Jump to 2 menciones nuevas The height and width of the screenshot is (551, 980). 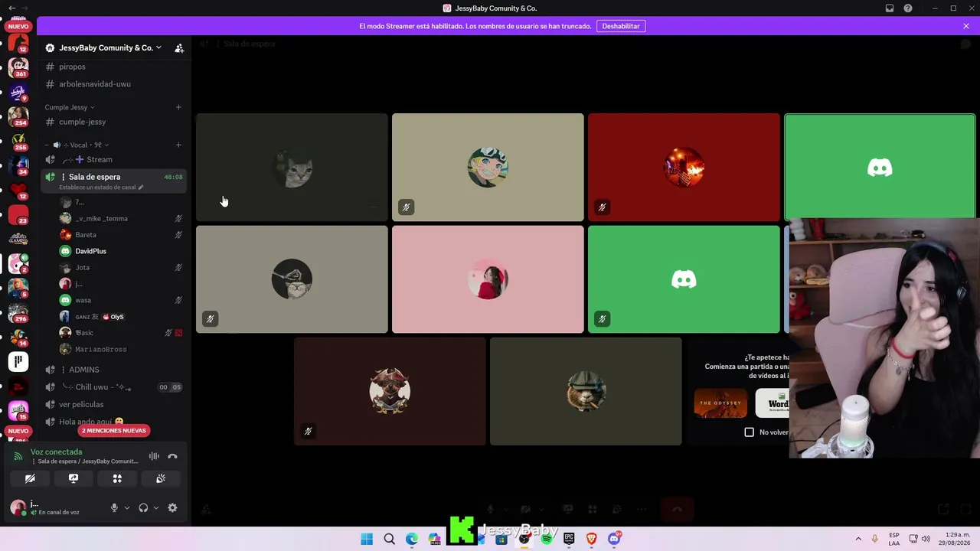point(114,430)
